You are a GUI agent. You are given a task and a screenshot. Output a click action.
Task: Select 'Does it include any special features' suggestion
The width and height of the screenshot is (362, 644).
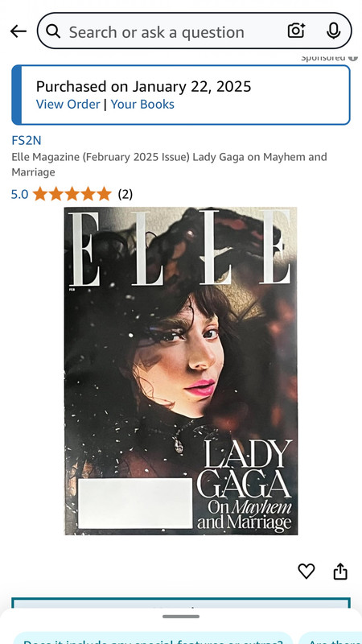click(x=153, y=639)
